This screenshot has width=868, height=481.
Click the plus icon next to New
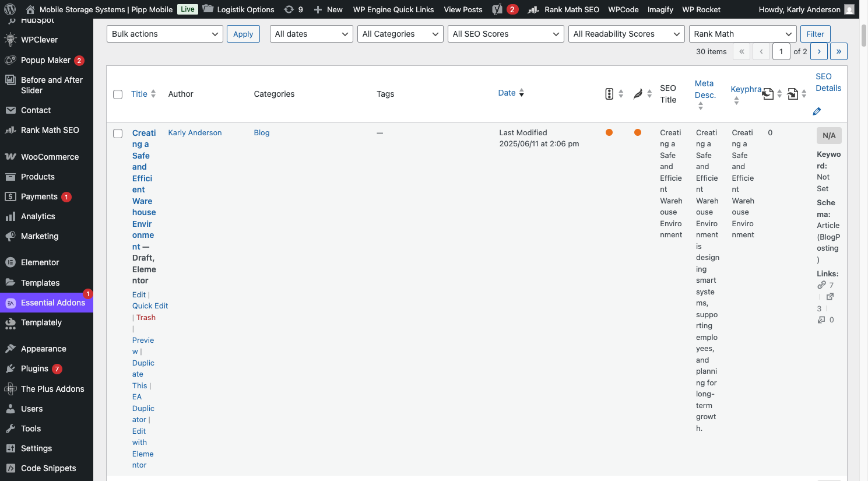click(318, 9)
